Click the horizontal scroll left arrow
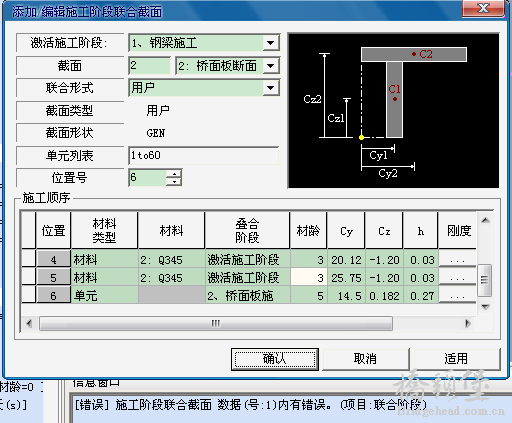512x423 pixels. [x=29, y=323]
